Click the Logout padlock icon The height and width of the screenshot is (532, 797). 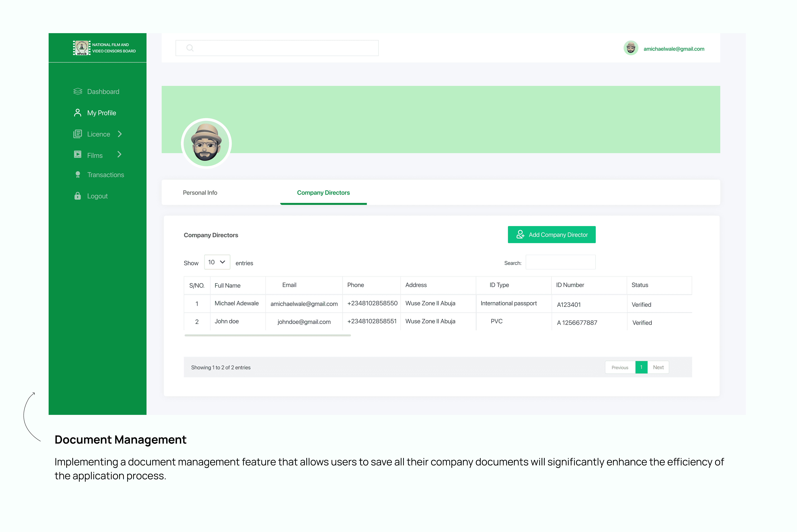point(77,196)
